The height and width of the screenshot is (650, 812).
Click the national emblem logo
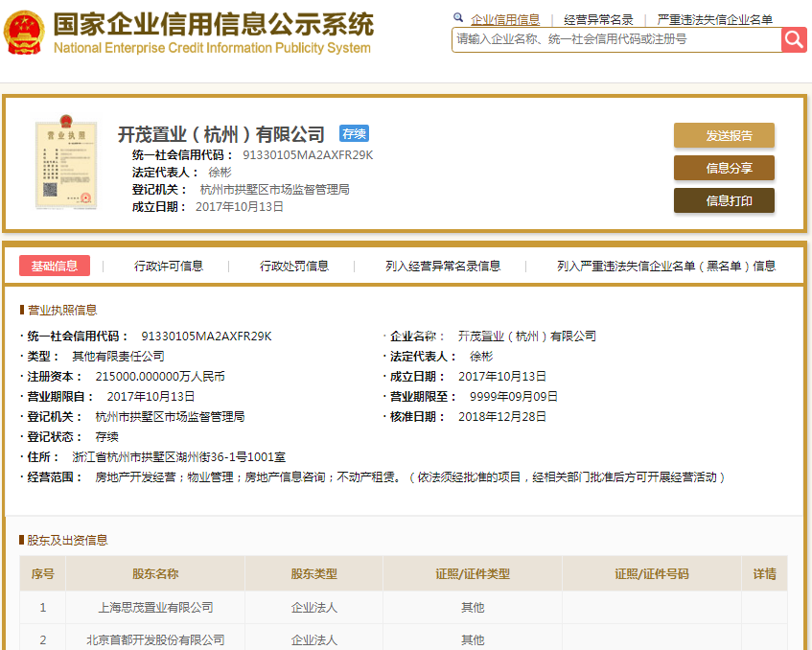point(24,33)
